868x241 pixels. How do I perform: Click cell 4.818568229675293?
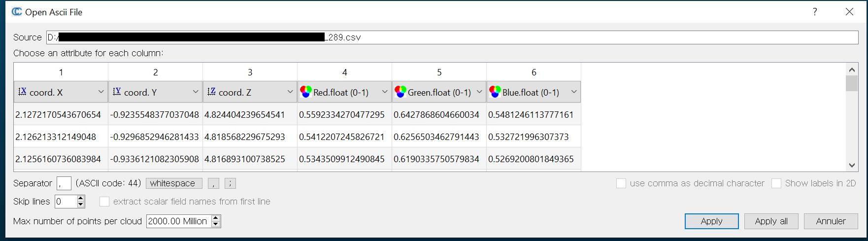(x=250, y=137)
